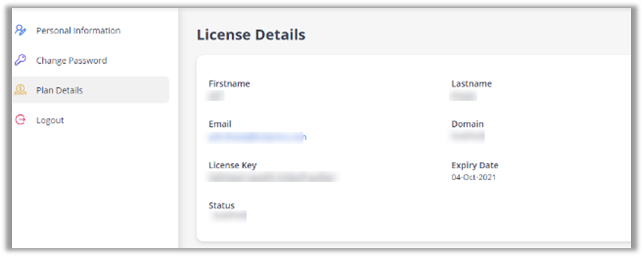Click the License Details heading
The image size is (644, 257).
pos(251,35)
